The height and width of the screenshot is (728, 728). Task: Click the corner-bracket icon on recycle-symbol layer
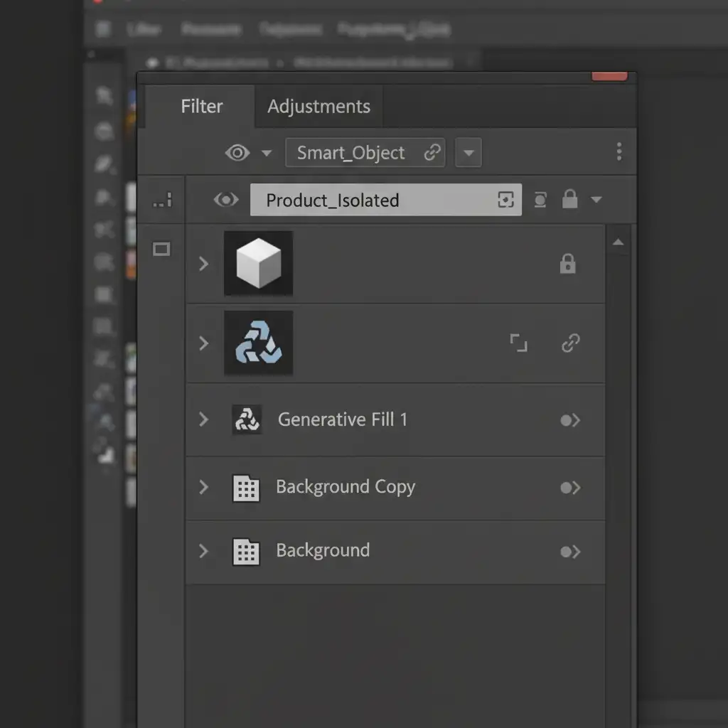[x=519, y=344]
